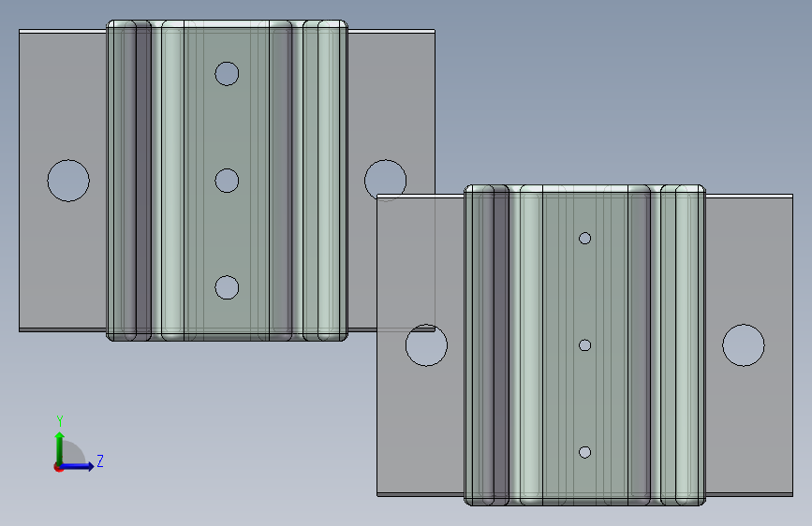Select bottom center hole on upper-left bracket

click(227, 287)
